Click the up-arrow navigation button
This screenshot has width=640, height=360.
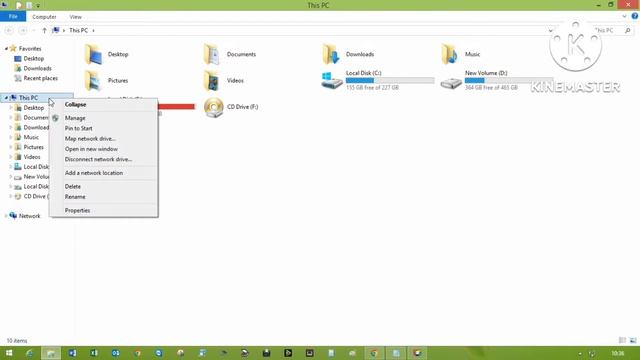tap(44, 30)
